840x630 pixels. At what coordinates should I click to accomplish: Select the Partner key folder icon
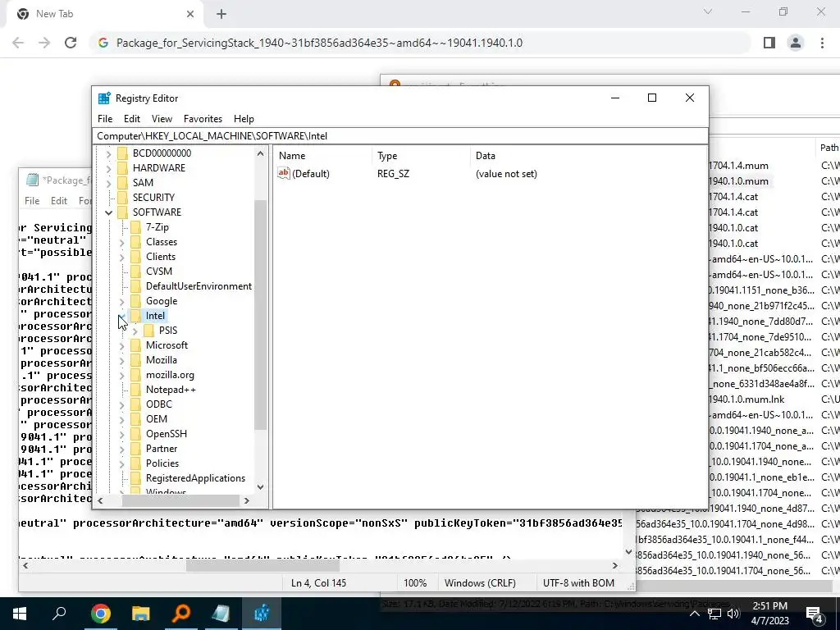(135, 449)
